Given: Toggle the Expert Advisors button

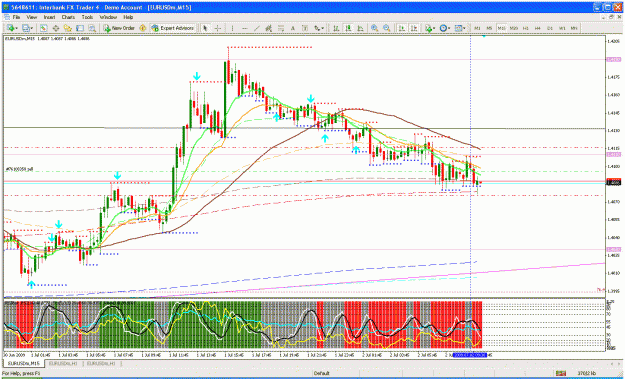Looking at the screenshot, I should 172,28.
